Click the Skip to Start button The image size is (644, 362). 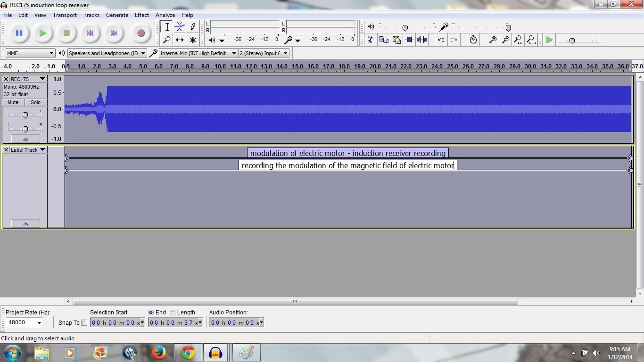90,33
